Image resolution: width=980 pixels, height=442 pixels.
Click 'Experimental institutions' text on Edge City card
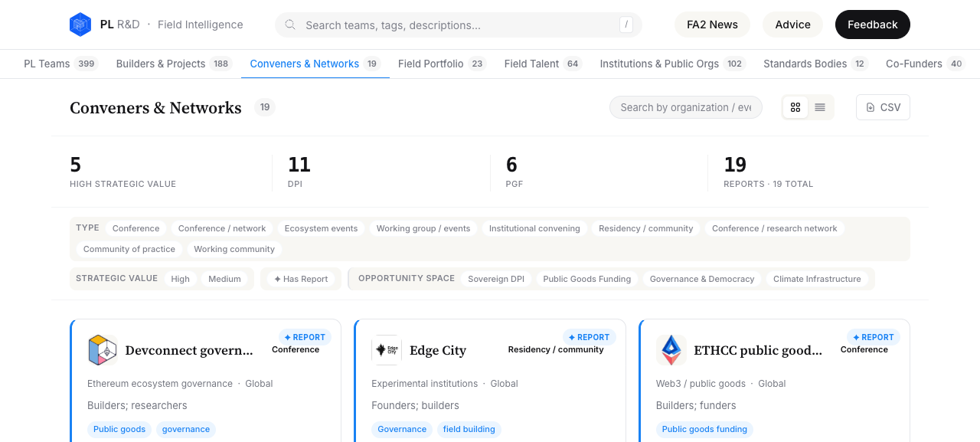coord(425,384)
